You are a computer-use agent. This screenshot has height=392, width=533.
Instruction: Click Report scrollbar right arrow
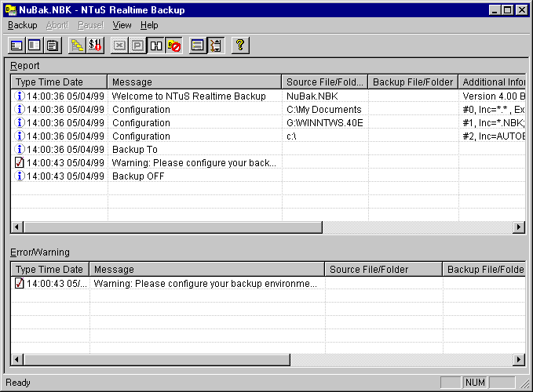(x=519, y=227)
